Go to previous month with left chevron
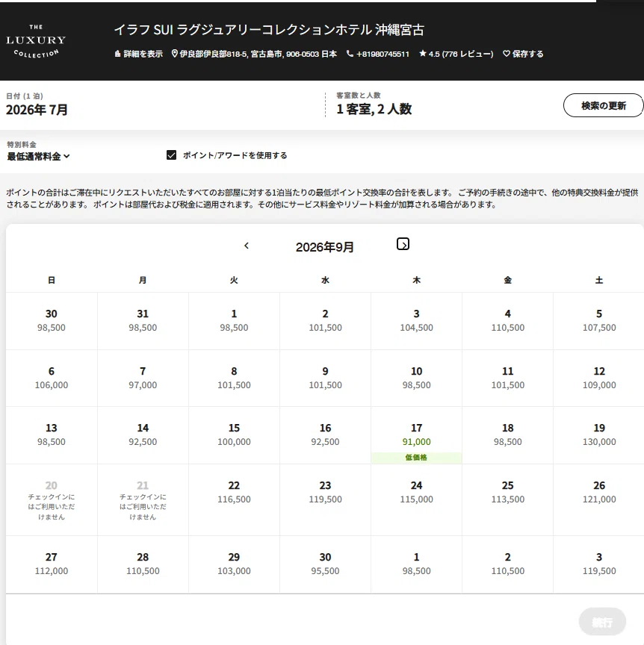 coord(247,246)
